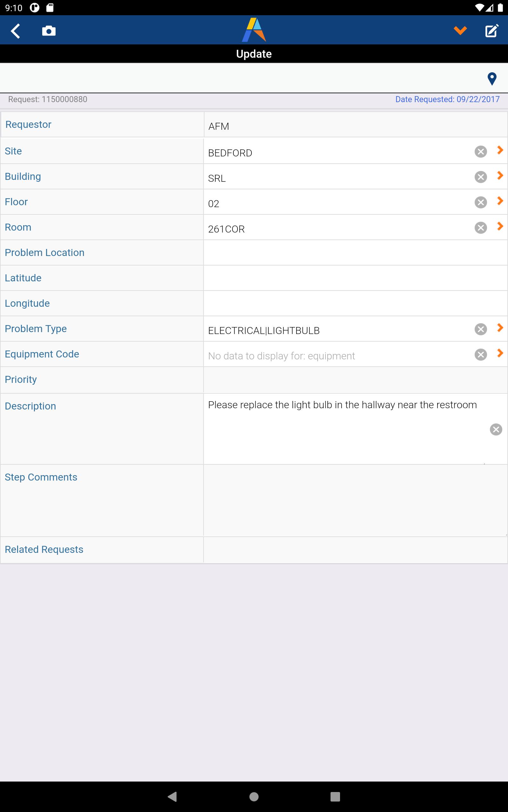Open the Problem Type selection arrow
Image resolution: width=508 pixels, height=812 pixels.
(x=500, y=328)
